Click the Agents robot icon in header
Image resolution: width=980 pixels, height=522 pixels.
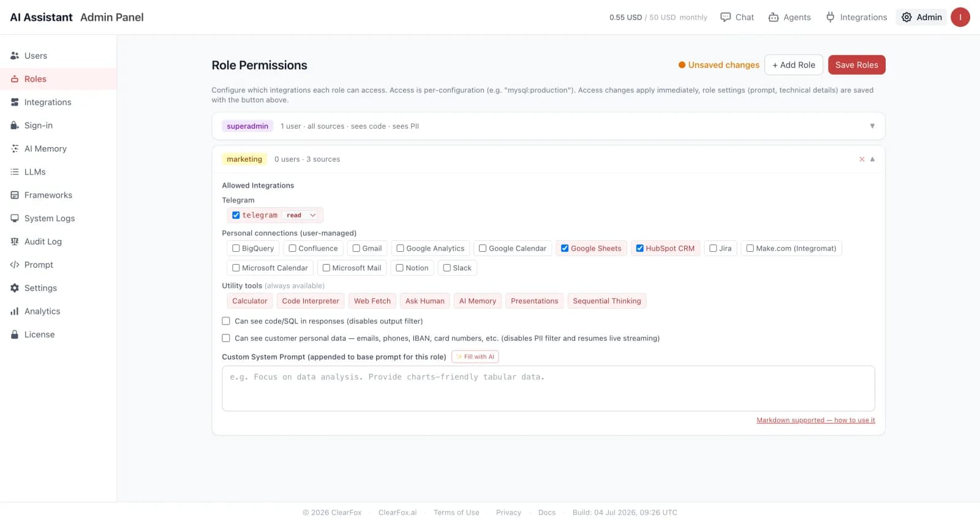tap(774, 17)
